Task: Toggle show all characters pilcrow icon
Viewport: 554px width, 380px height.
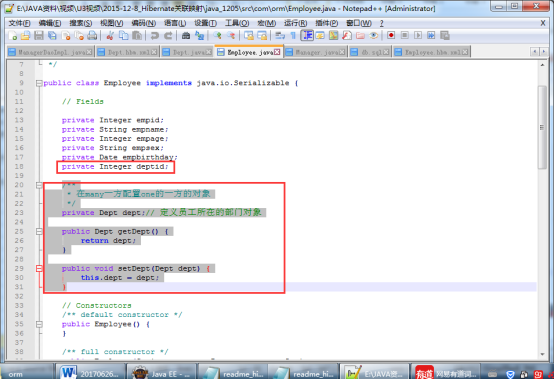Action: click(293, 35)
